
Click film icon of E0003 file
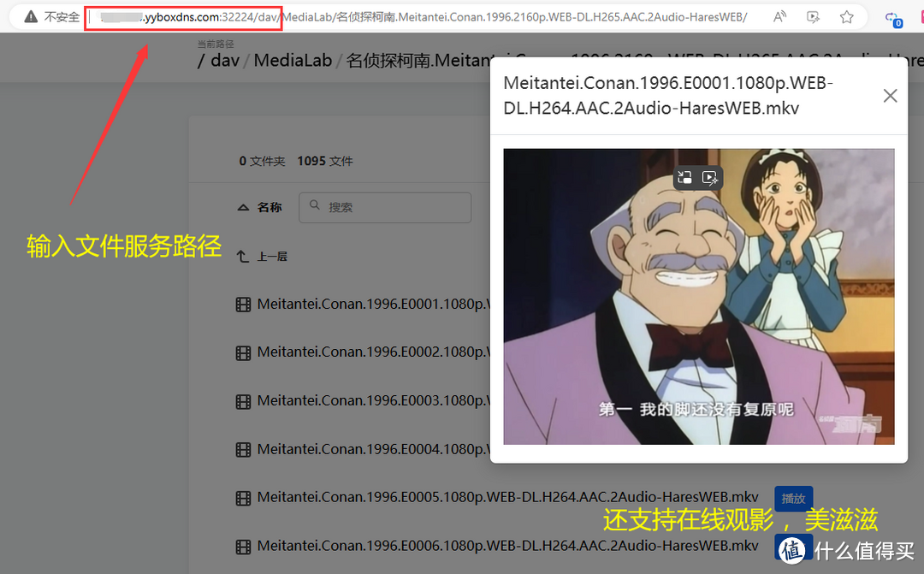pyautogui.click(x=243, y=401)
